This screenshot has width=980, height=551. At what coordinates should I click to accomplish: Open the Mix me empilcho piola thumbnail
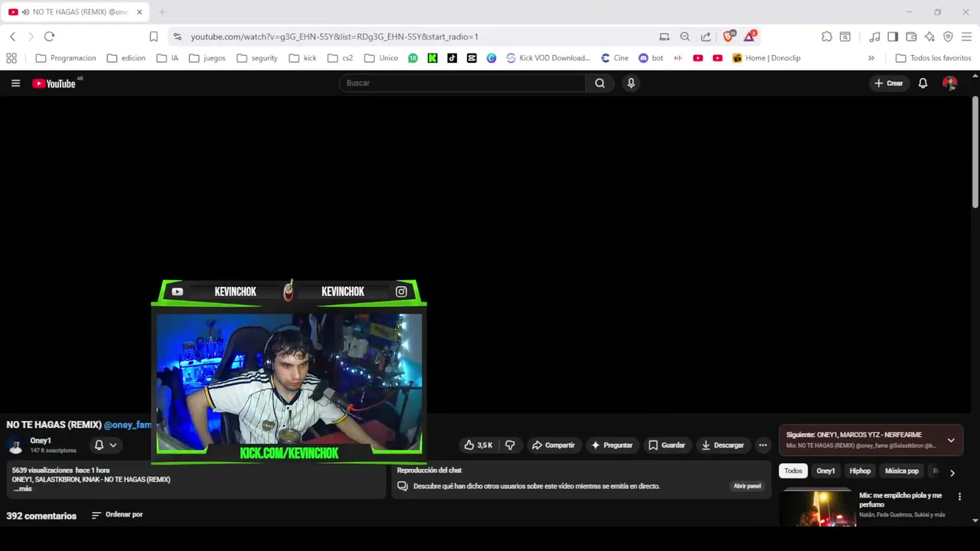817,508
